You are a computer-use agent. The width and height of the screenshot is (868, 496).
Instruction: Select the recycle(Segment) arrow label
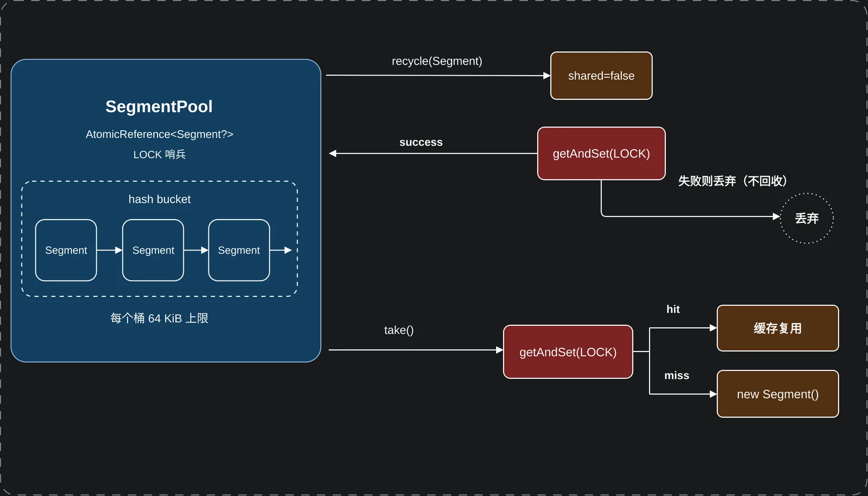pos(437,61)
